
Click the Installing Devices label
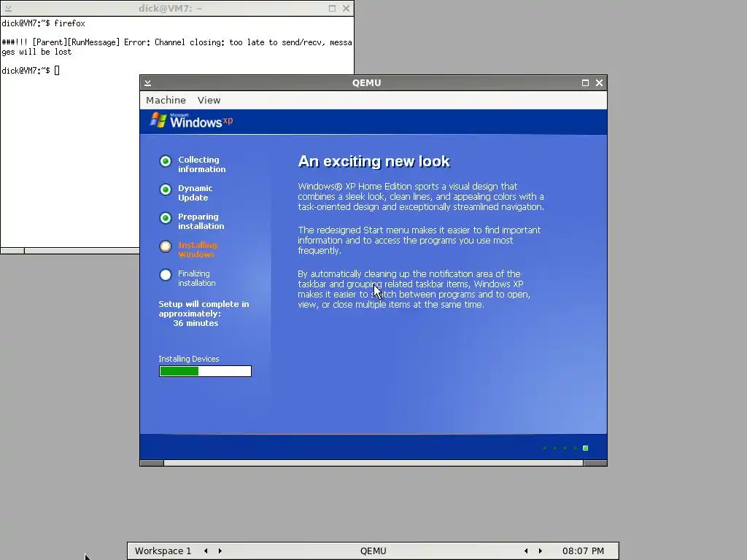coord(189,359)
